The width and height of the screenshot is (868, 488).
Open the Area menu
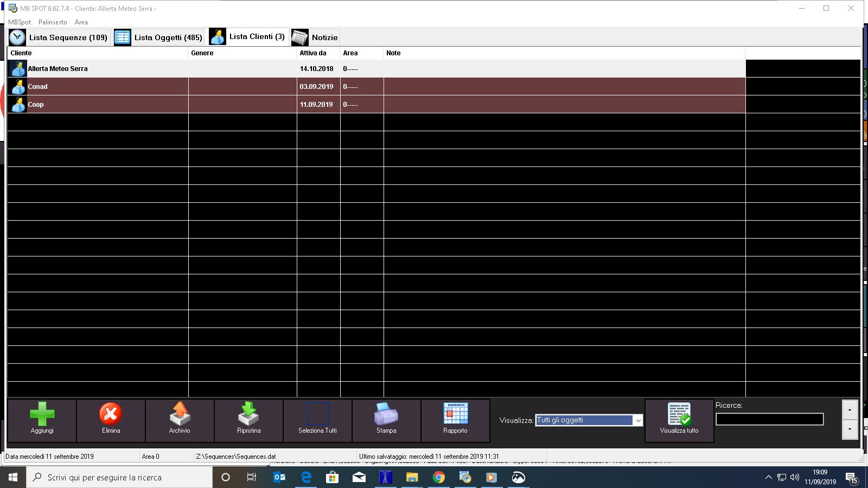pyautogui.click(x=81, y=22)
